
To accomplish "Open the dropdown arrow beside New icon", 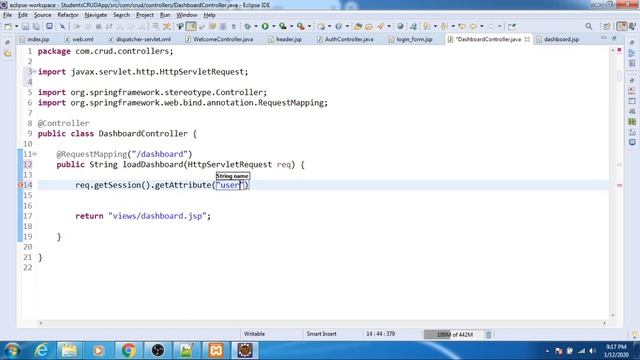I will click(x=16, y=26).
